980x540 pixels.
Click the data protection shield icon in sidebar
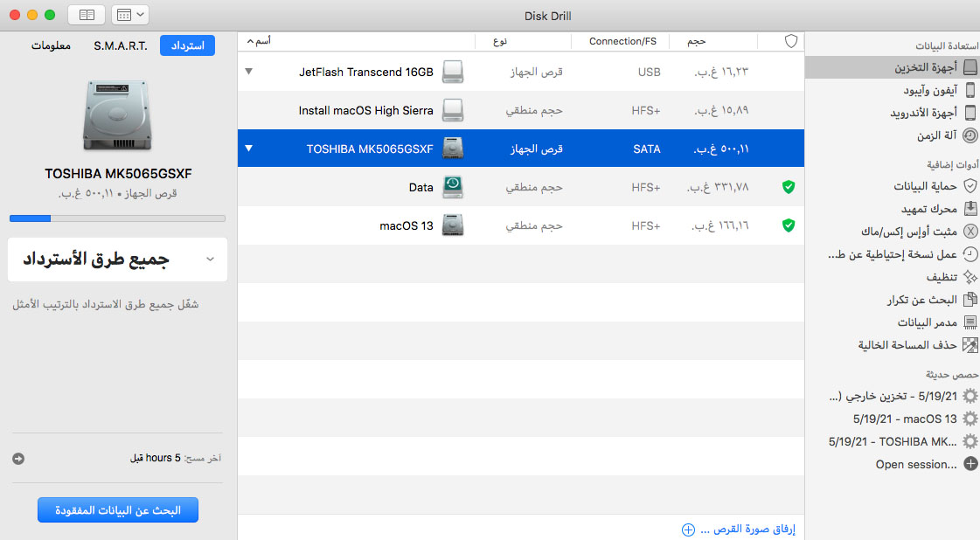[x=970, y=185]
